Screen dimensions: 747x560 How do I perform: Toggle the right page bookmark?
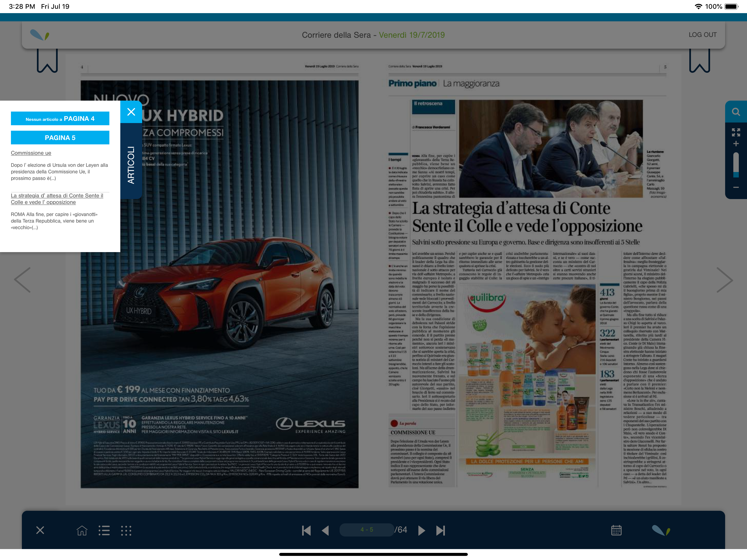[x=699, y=61]
